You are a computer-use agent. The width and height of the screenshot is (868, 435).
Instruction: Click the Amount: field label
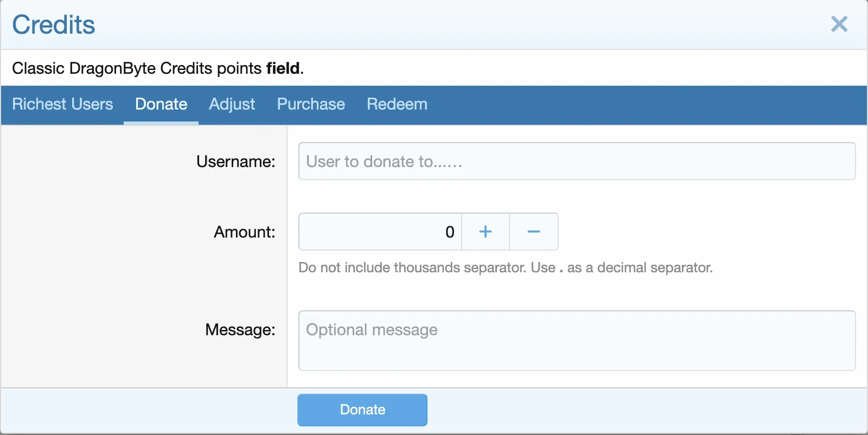(245, 232)
